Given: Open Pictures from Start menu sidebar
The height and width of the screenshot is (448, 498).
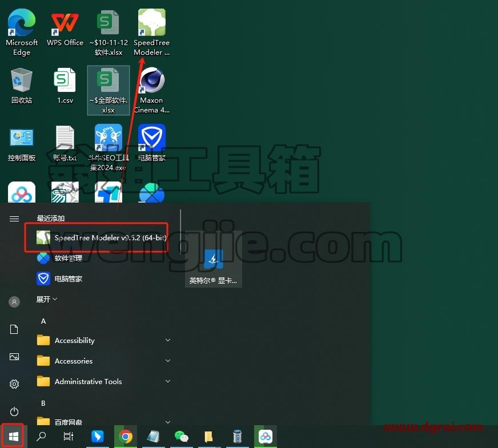Looking at the screenshot, I should click(14, 357).
